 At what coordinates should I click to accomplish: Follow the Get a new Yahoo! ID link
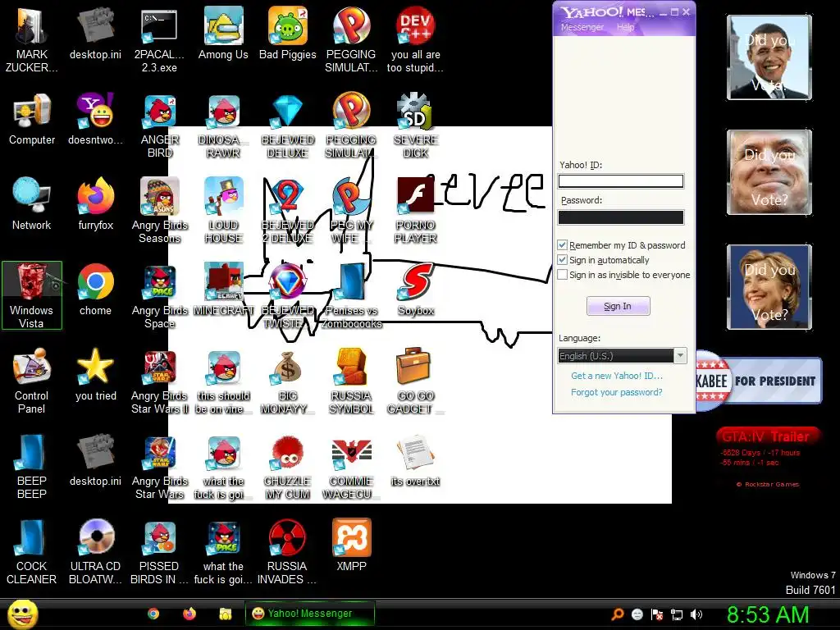pos(617,376)
